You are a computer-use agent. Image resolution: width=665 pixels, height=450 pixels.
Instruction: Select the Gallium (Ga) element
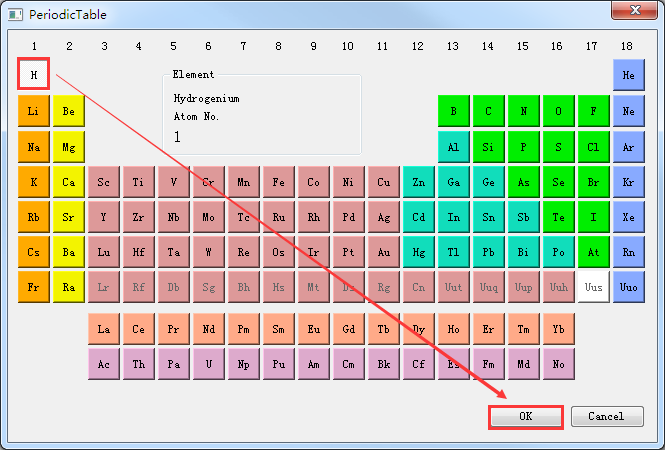[454, 182]
